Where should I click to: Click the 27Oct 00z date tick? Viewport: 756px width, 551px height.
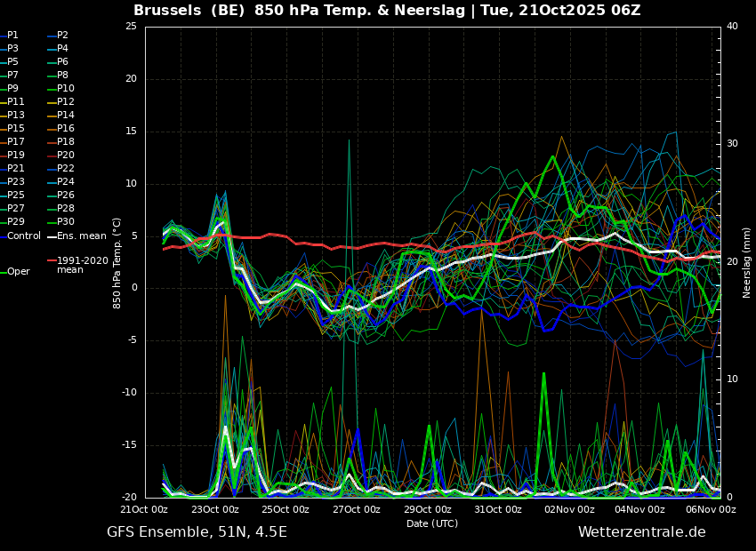pos(357,509)
